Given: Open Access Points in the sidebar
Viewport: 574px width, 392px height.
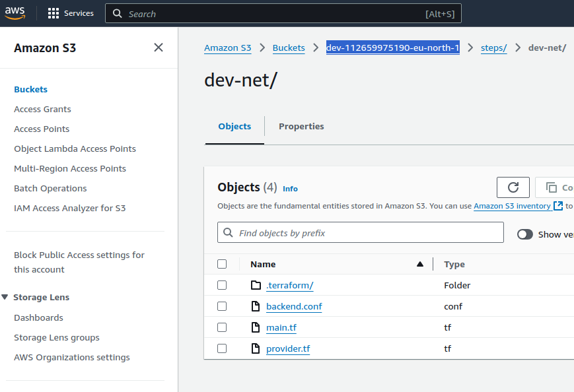Looking at the screenshot, I should pos(42,129).
